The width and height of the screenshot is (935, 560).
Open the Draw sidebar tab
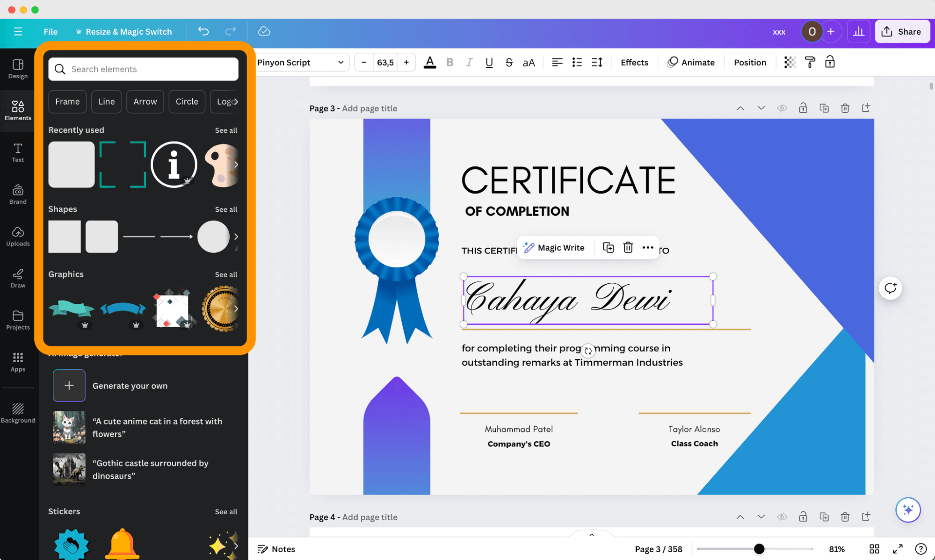(18, 278)
